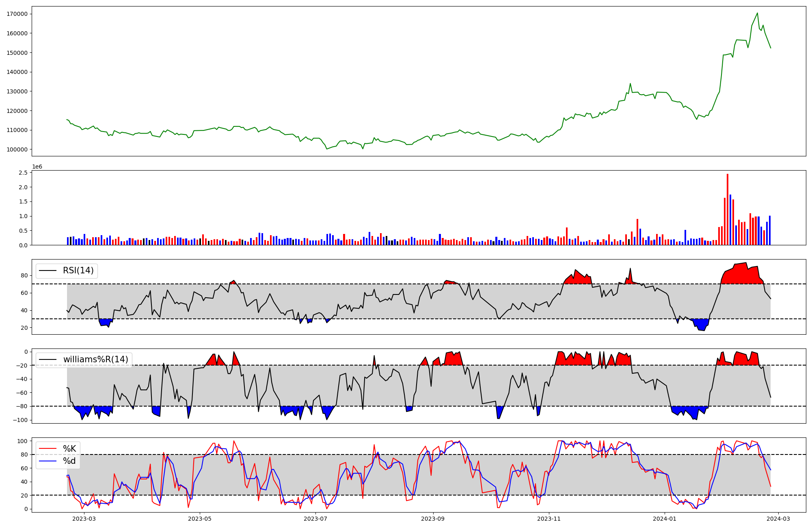Click the 1e6 volume scale label
The image size is (812, 528).
[x=37, y=167]
